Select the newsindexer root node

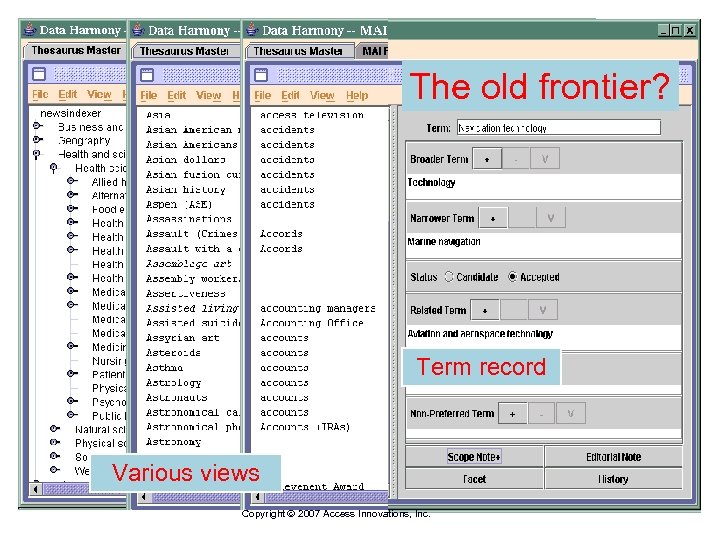(x=70, y=113)
